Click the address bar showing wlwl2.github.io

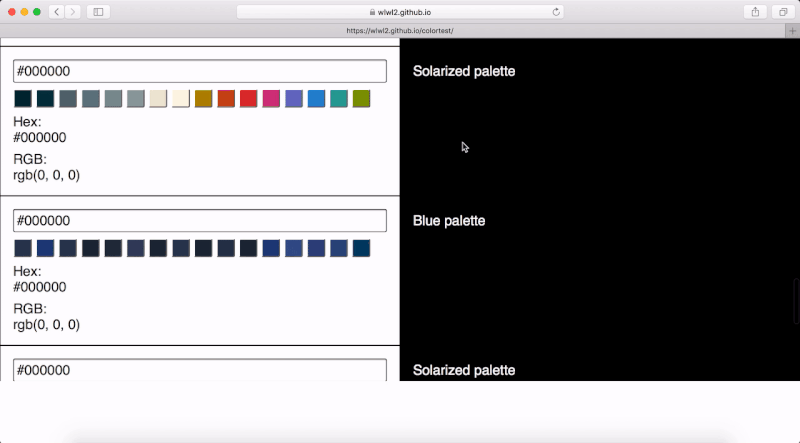[400, 12]
